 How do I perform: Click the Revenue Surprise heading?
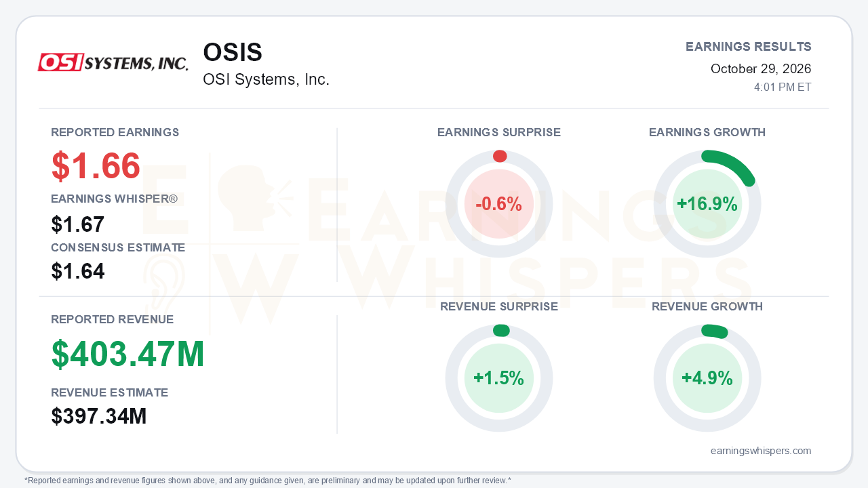pyautogui.click(x=499, y=306)
